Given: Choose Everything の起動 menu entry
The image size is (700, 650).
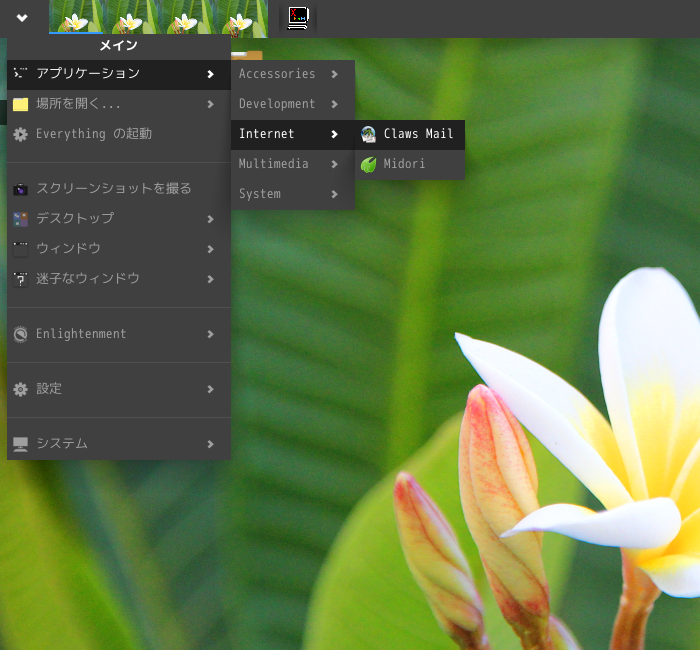Looking at the screenshot, I should pos(119,134).
